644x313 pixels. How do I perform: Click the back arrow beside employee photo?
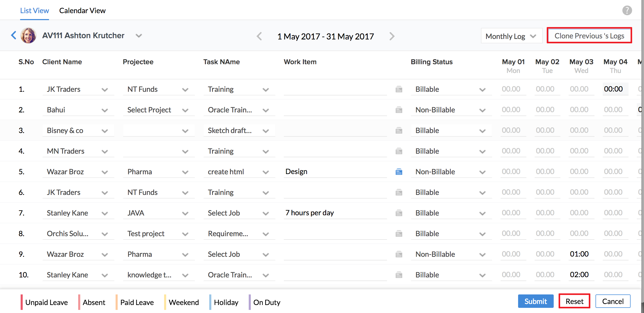(x=14, y=35)
